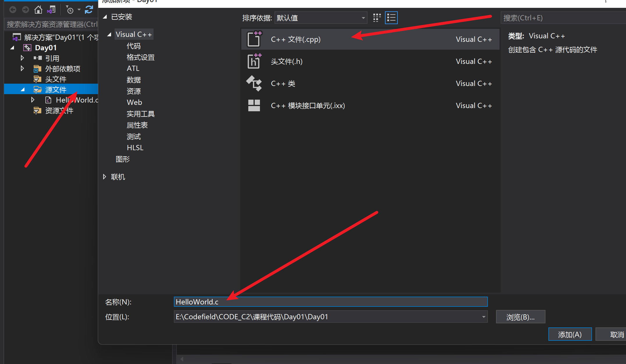Screen dimensions: 626x364
Task: Switch to small icons grid view
Action: [x=377, y=18]
